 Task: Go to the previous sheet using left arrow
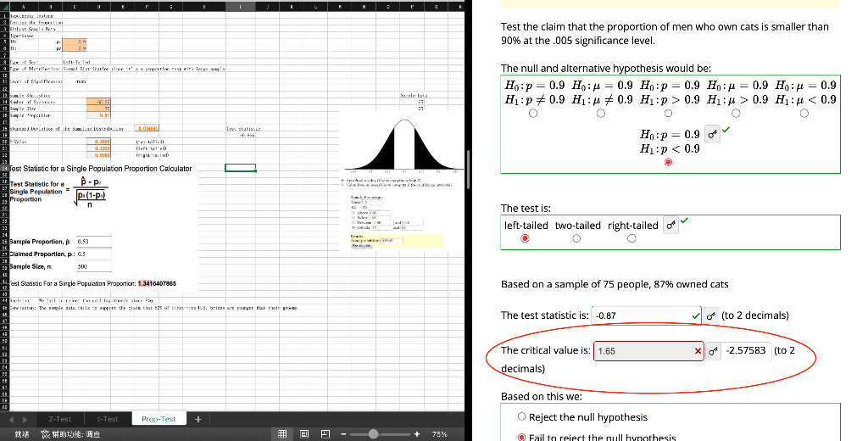tap(10, 420)
